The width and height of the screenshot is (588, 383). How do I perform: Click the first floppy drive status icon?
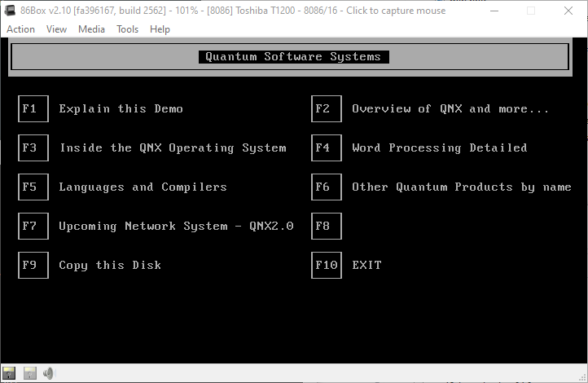tap(10, 373)
